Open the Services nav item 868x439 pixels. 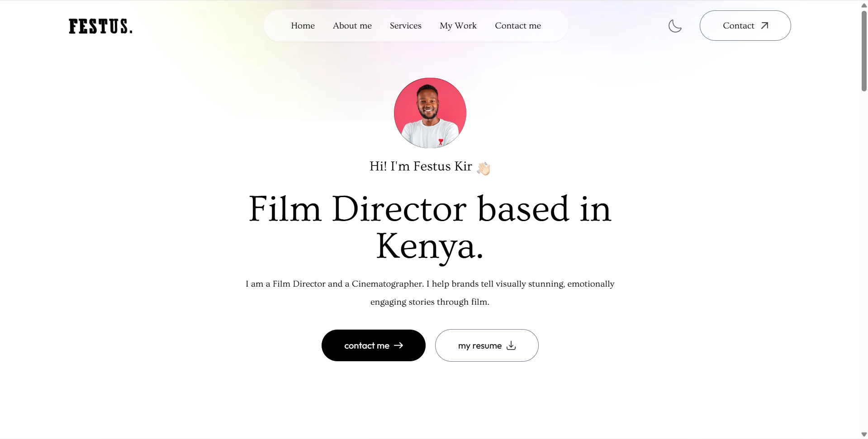tap(405, 26)
